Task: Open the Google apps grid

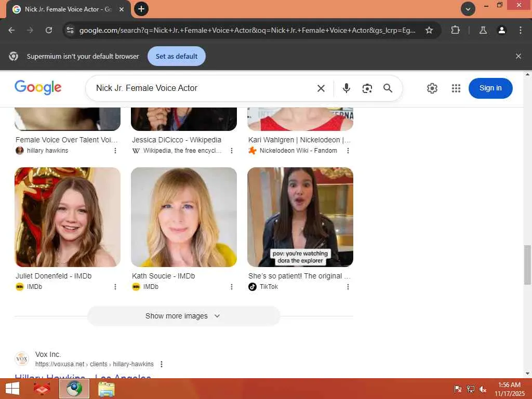Action: (456, 88)
